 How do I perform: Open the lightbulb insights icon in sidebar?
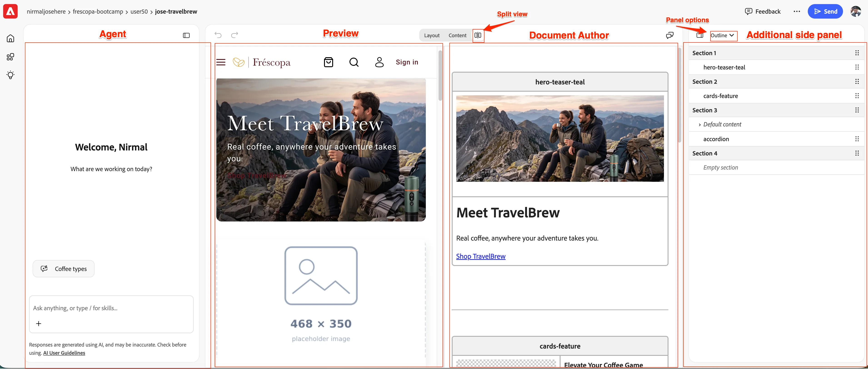(x=10, y=75)
